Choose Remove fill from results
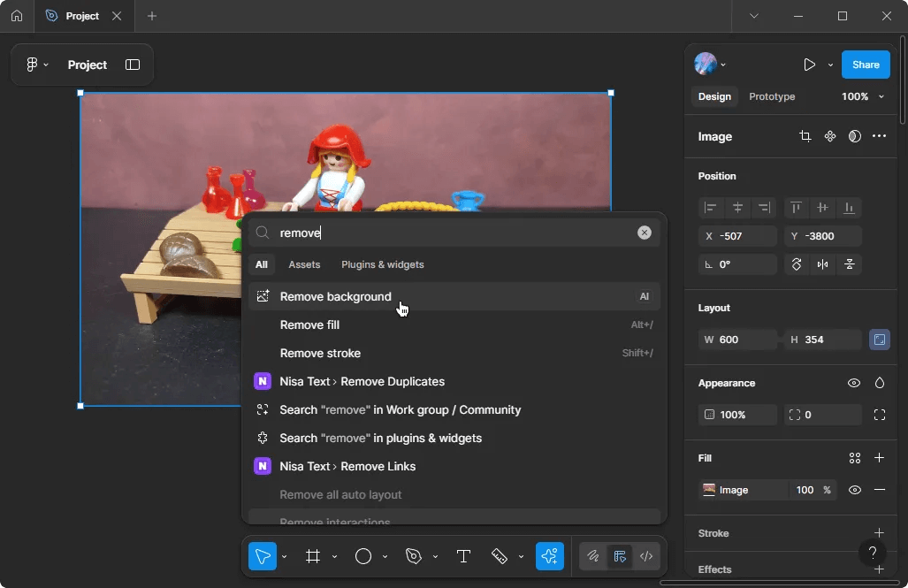Viewport: 908px width, 588px height. [454, 325]
